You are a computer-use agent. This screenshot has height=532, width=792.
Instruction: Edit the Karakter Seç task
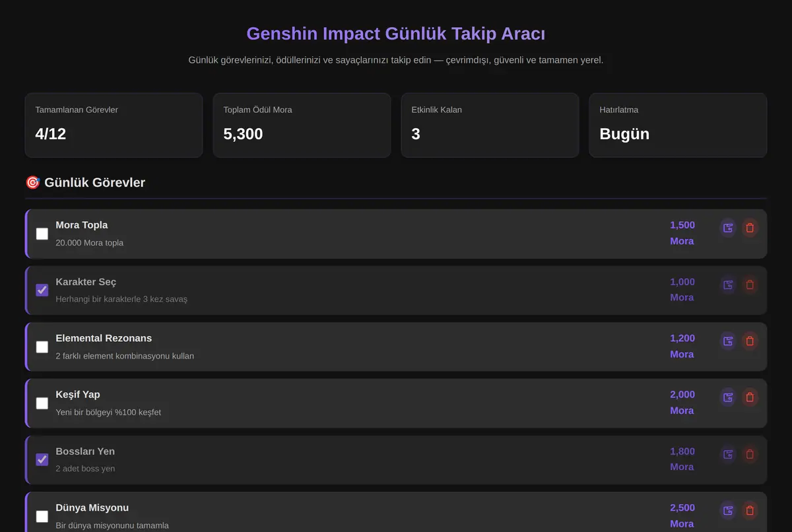[x=728, y=284]
